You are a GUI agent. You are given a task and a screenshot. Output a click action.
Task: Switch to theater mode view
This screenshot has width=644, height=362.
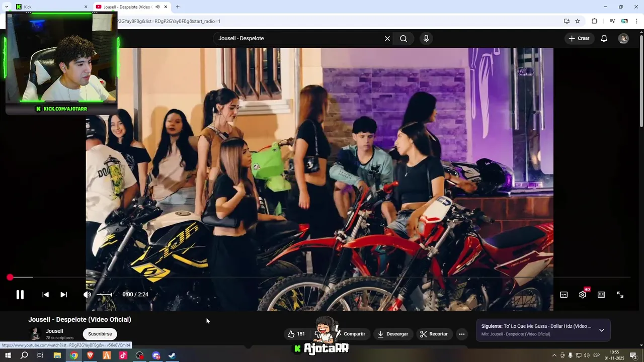601,295
